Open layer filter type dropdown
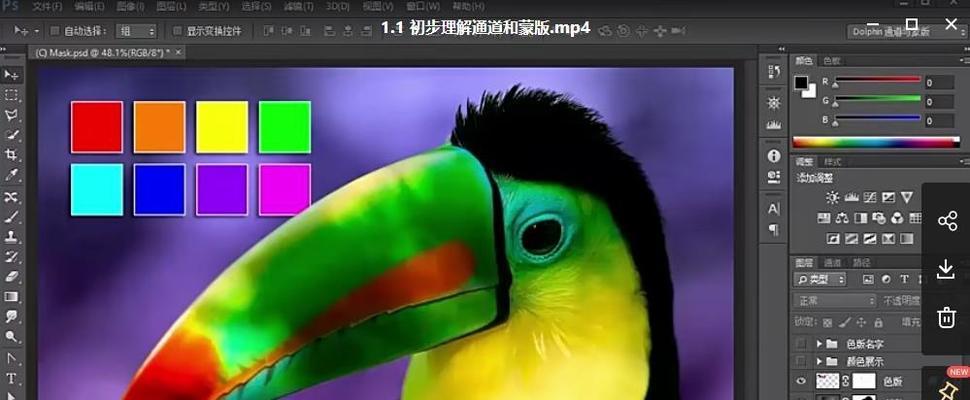The width and height of the screenshot is (970, 400). pos(820,279)
